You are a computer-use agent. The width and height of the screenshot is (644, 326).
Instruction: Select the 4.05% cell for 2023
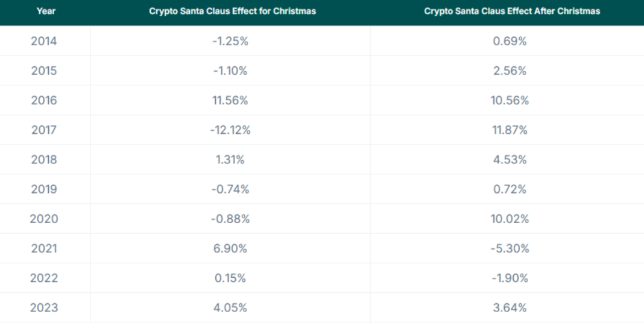coord(230,308)
